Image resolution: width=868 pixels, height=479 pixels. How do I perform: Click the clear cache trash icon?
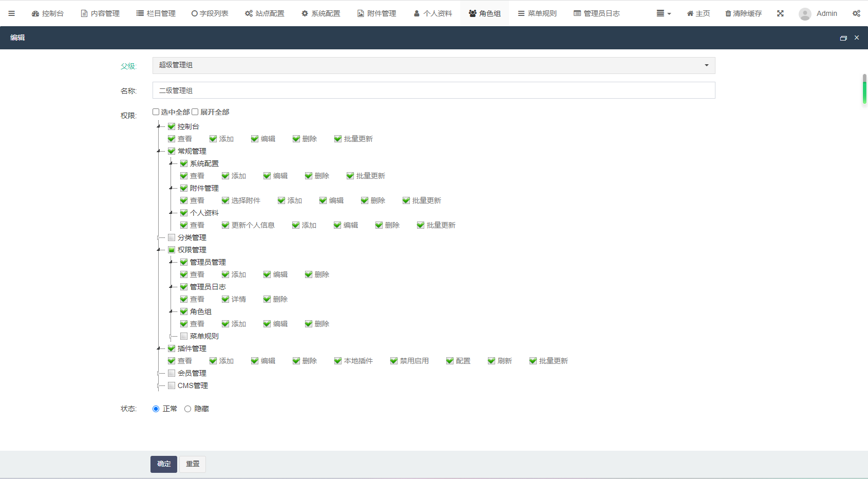(728, 13)
